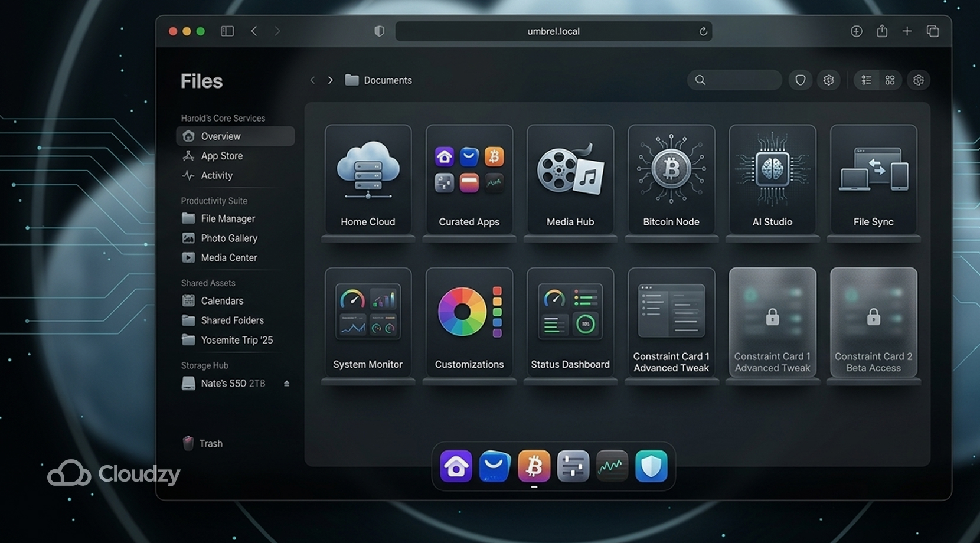Screen dimensions: 980x543
Task: Click the forward navigation chevron
Action: [x=330, y=80]
